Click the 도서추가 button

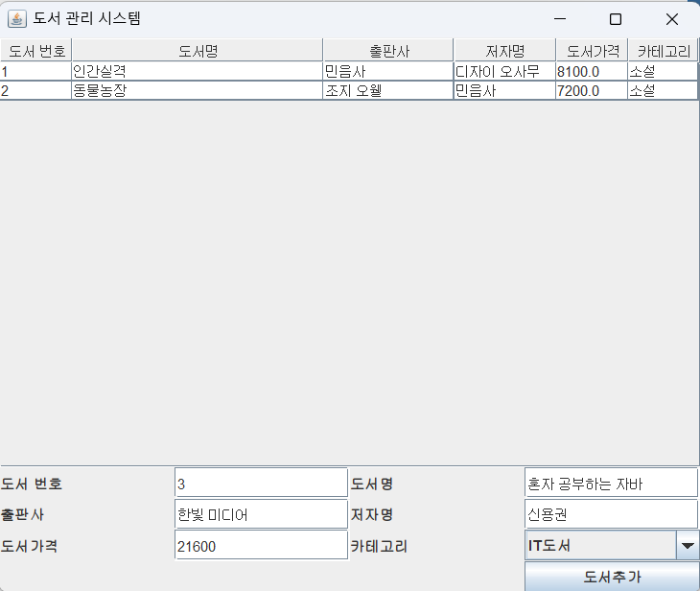[612, 577]
